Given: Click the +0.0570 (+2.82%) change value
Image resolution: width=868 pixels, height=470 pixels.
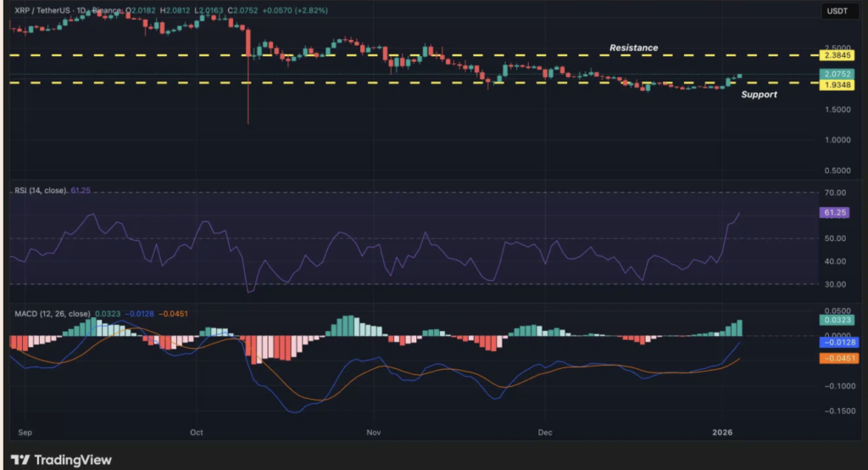Looking at the screenshot, I should (294, 10).
